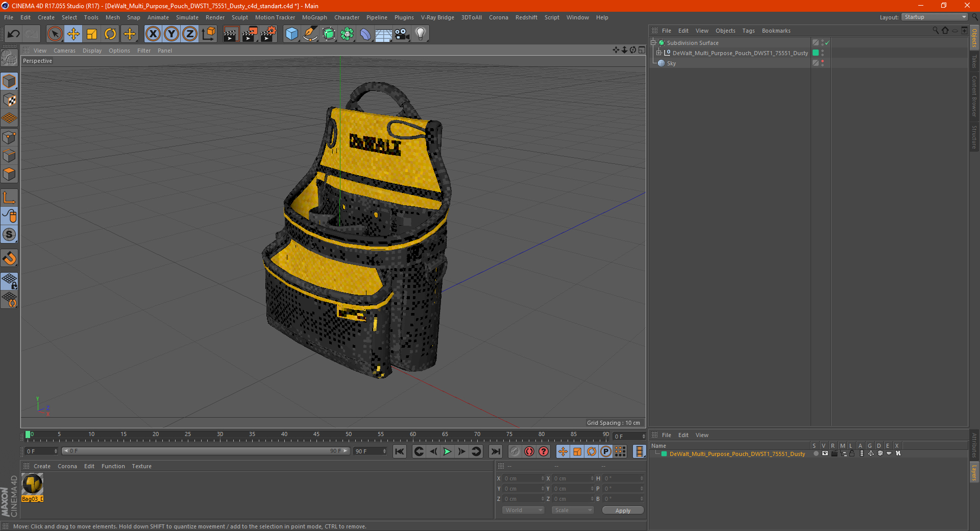
Task: Toggle Position keyframe recording
Action: (x=563, y=451)
